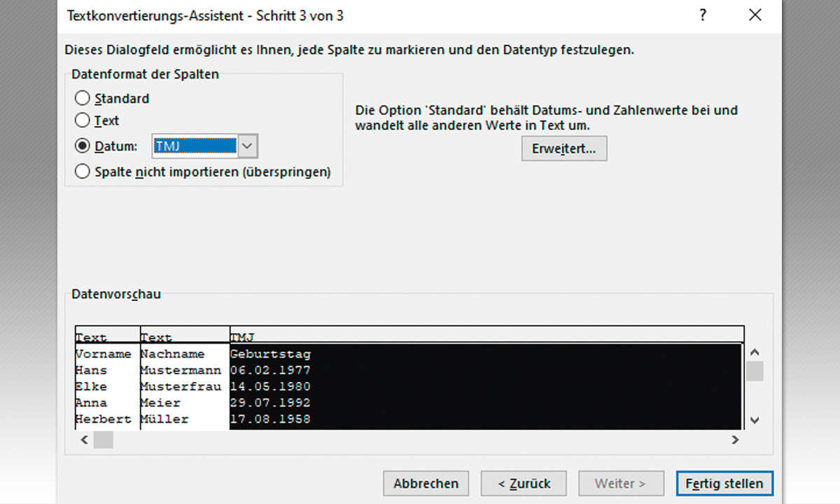Click the Herbert cell in preview
The image size is (840, 504).
coord(103,419)
